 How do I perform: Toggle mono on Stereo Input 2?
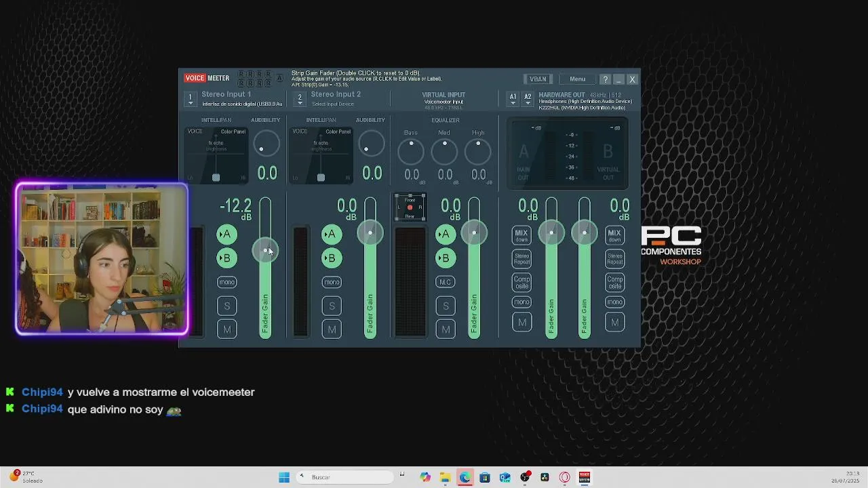point(331,282)
